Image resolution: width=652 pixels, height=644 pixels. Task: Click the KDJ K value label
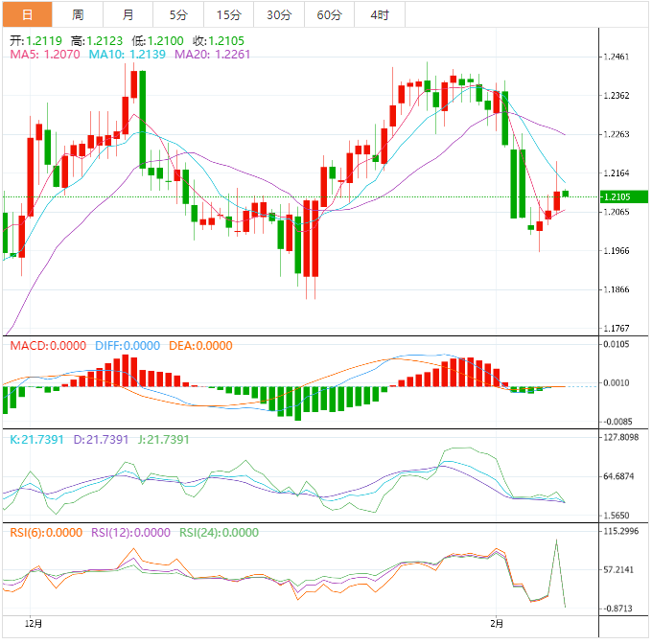(36, 440)
